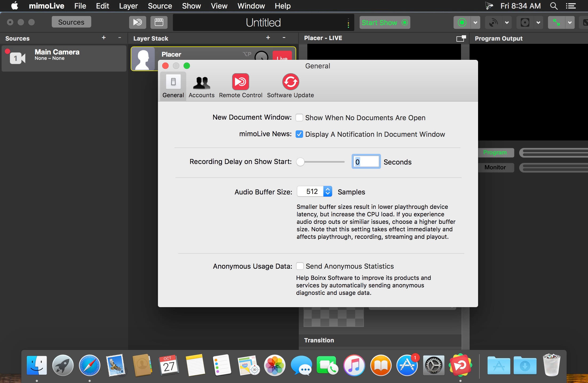This screenshot has height=383, width=588.
Task: Open the Source menu
Action: point(160,6)
